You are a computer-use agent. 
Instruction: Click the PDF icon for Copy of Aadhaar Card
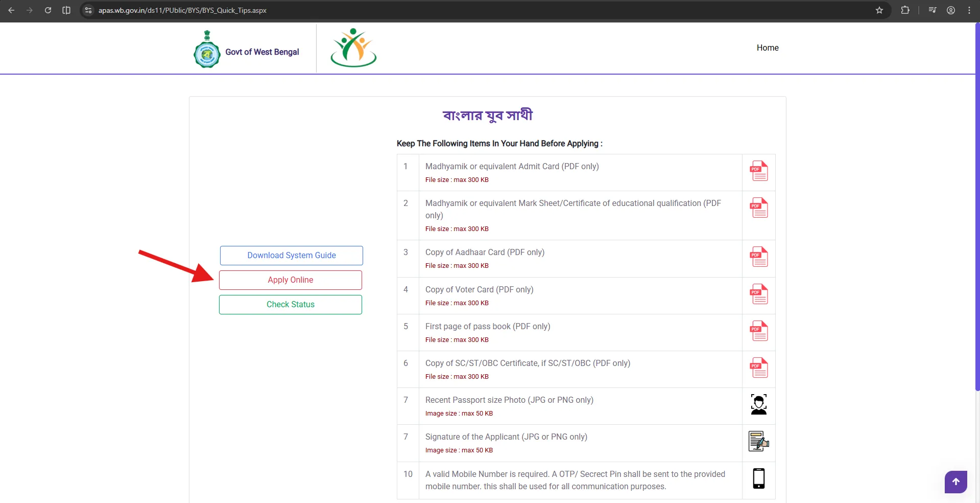coord(758,258)
